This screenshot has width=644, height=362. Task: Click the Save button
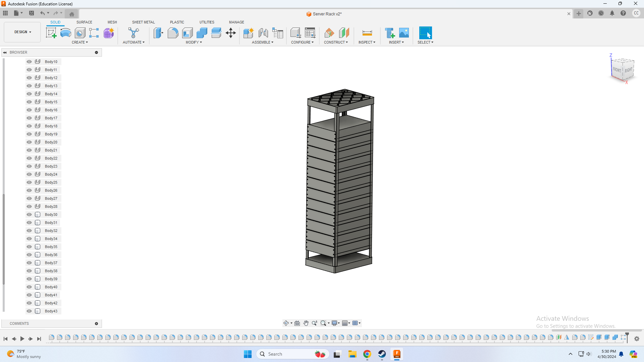32,13
